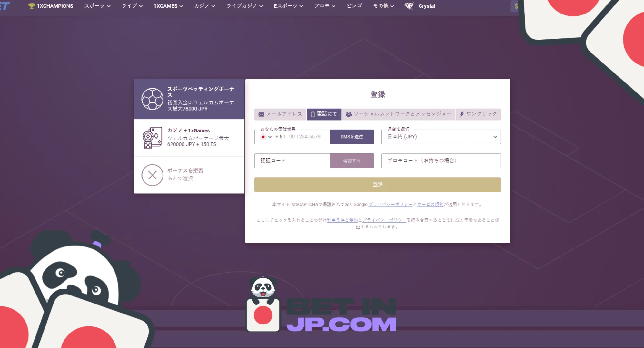
Task: Select the 電話にて registration tab
Action: click(x=324, y=114)
